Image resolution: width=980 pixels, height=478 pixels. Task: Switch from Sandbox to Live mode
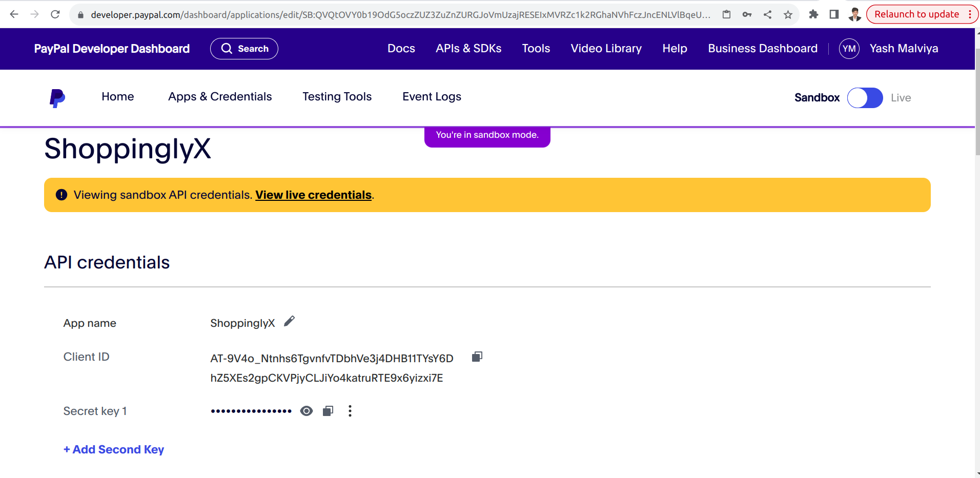click(865, 97)
